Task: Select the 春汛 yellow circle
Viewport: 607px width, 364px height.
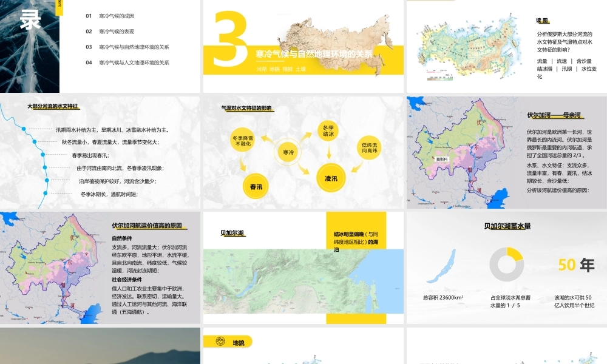Action: [255, 183]
